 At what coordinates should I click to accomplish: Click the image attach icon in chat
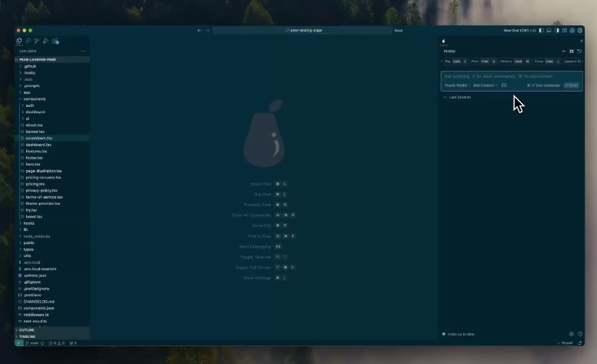point(504,85)
